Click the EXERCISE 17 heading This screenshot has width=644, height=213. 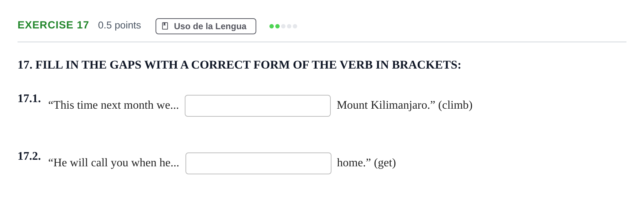point(53,25)
